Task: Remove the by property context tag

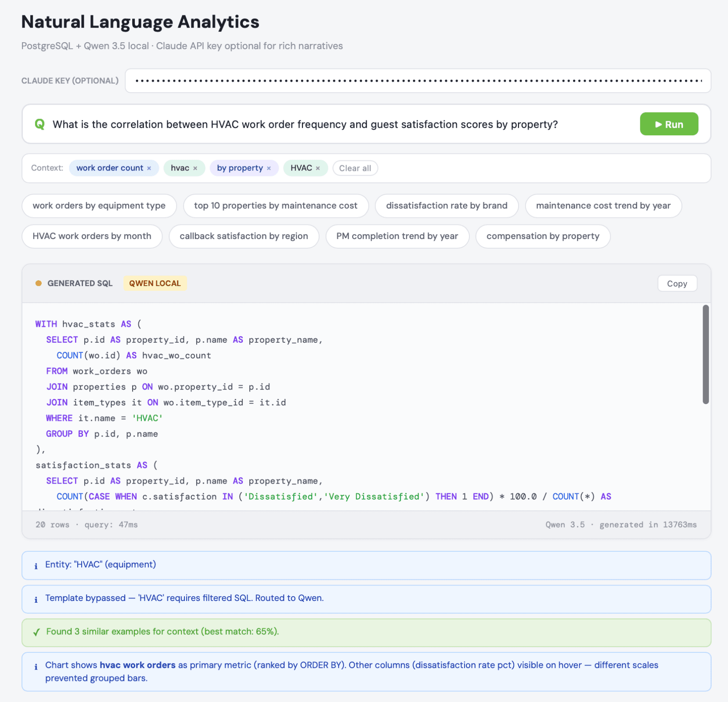Action: tap(269, 168)
